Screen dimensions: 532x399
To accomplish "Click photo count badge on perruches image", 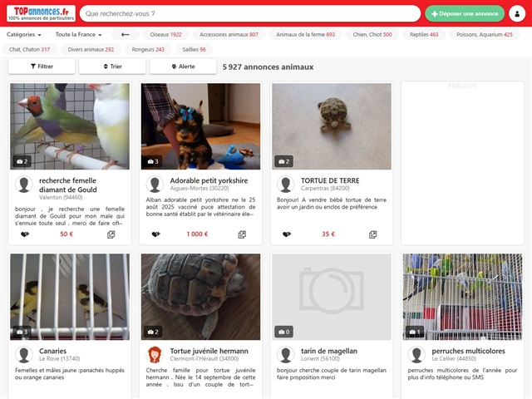I will pos(415,332).
